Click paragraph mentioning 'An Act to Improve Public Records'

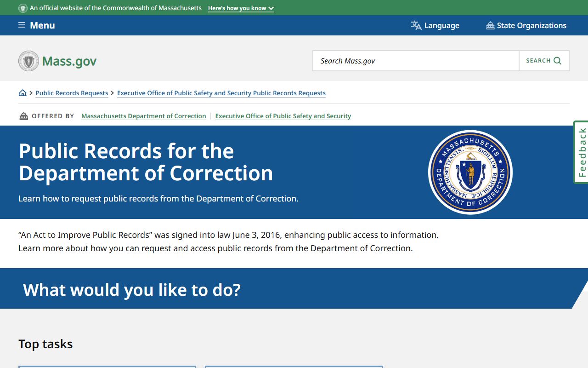(228, 241)
